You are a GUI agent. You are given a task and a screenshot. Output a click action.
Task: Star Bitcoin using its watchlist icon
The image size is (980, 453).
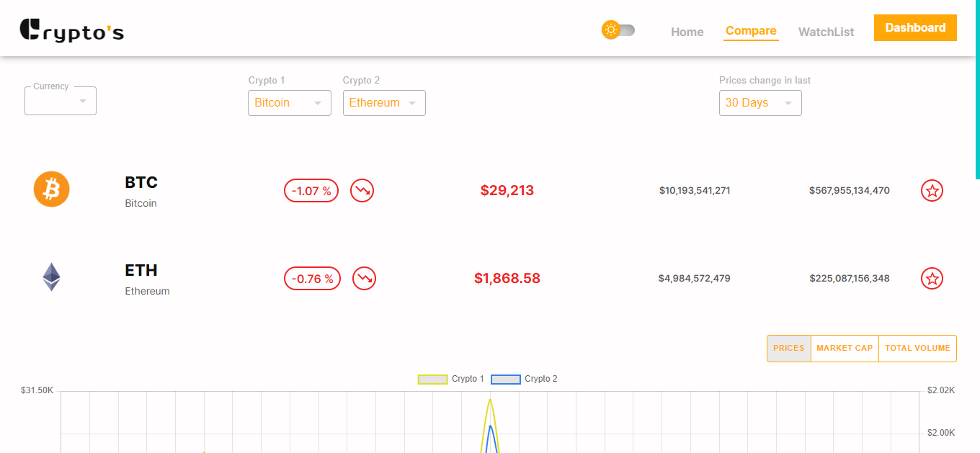click(x=932, y=190)
